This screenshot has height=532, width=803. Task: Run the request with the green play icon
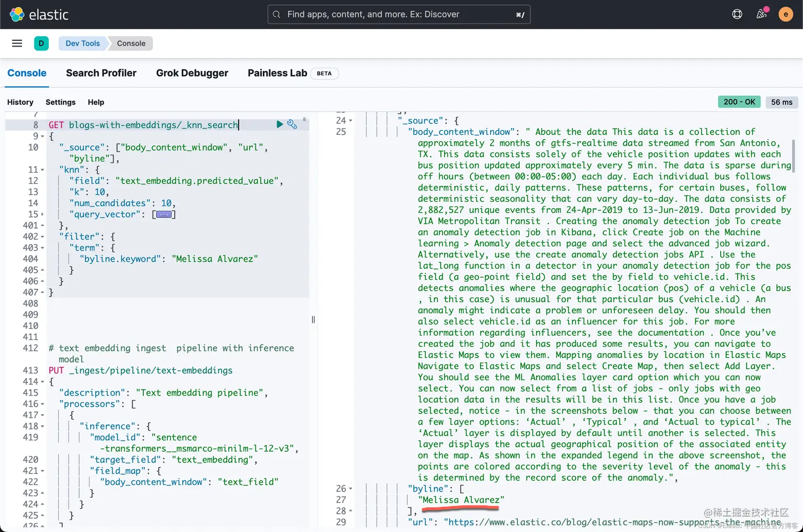[x=279, y=124]
